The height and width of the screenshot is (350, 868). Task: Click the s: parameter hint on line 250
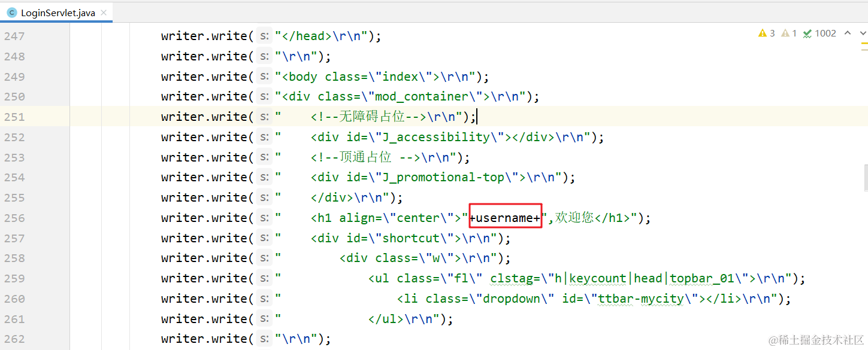264,97
